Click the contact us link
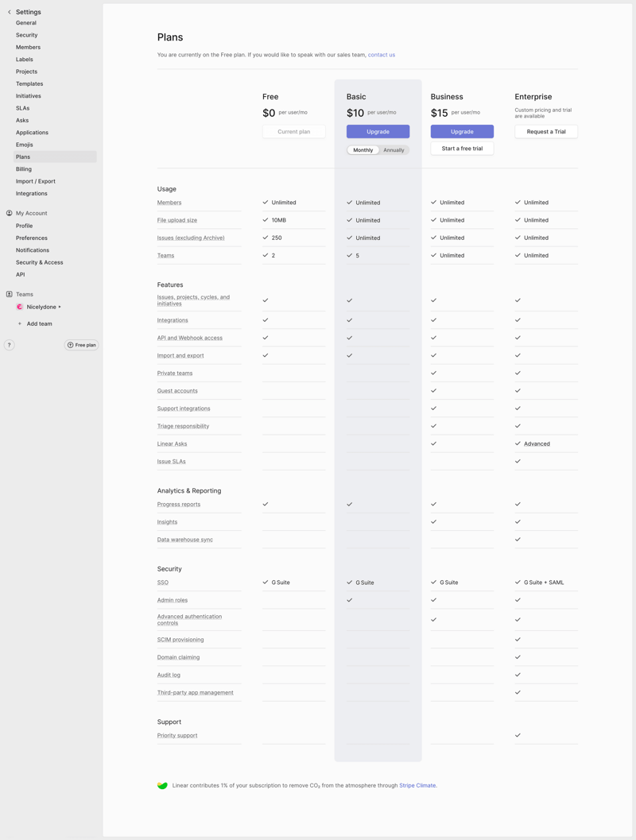 tap(381, 54)
